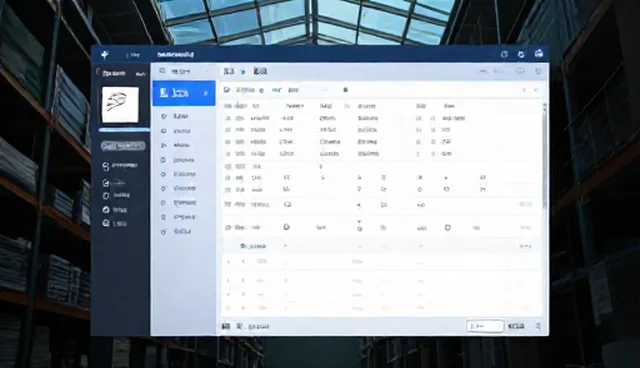The height and width of the screenshot is (368, 640).
Task: Click the refresh icon in title bar
Action: pyautogui.click(x=521, y=54)
